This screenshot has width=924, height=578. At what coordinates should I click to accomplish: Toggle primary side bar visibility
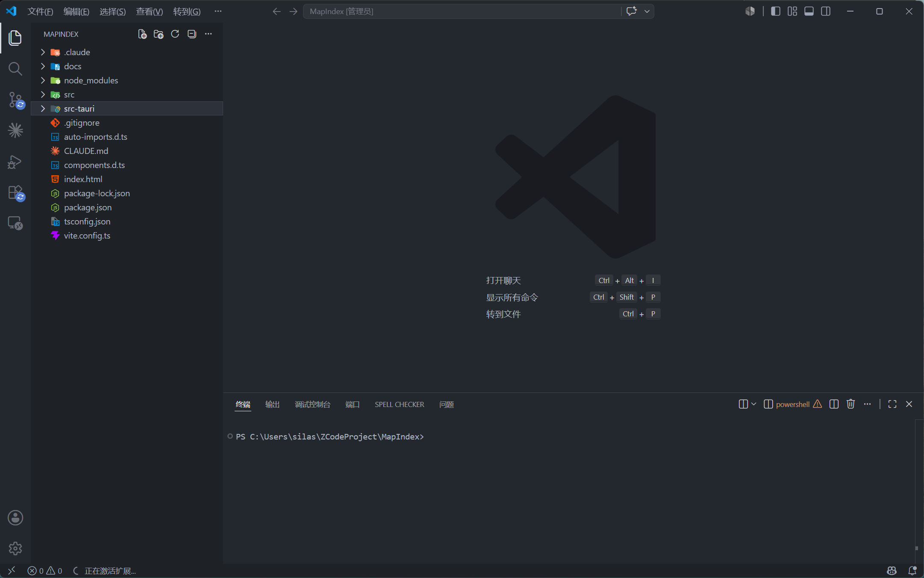(776, 11)
